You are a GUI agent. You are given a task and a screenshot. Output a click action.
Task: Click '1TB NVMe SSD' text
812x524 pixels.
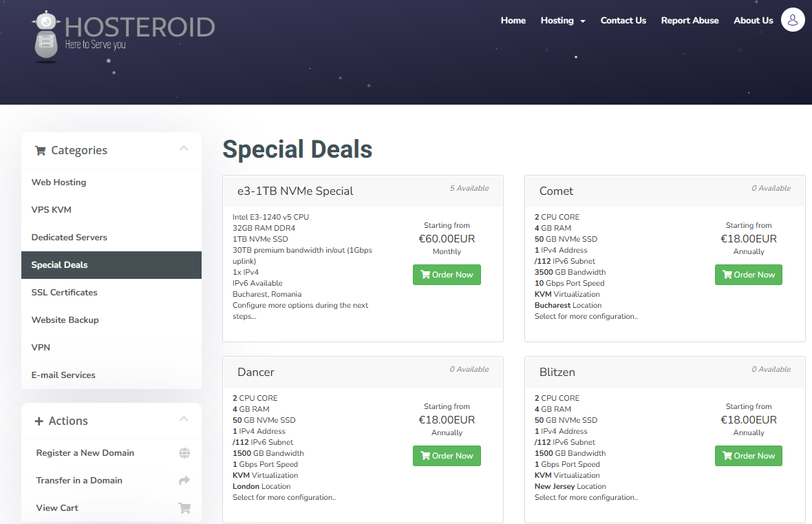click(260, 239)
